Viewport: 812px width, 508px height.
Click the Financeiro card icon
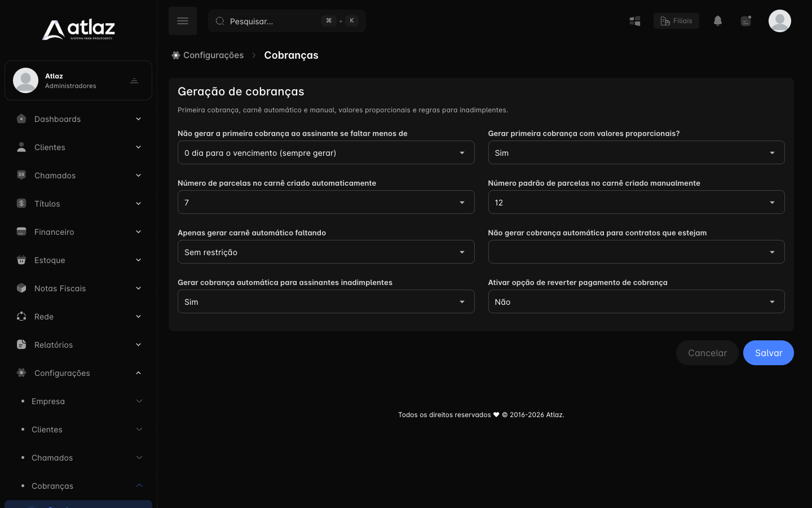pos(21,231)
